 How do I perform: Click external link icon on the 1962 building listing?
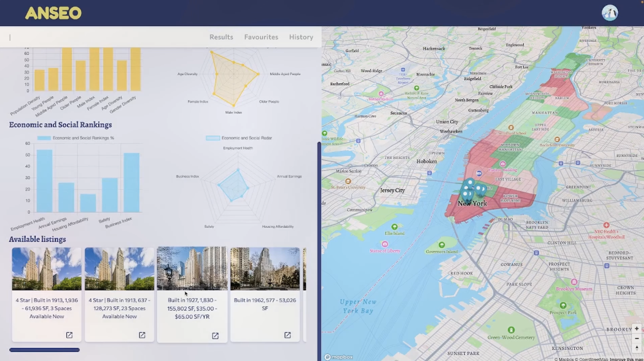[x=288, y=335]
